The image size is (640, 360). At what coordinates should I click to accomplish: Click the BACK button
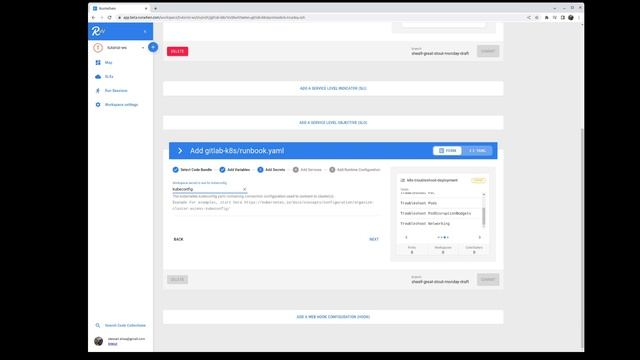tap(178, 239)
